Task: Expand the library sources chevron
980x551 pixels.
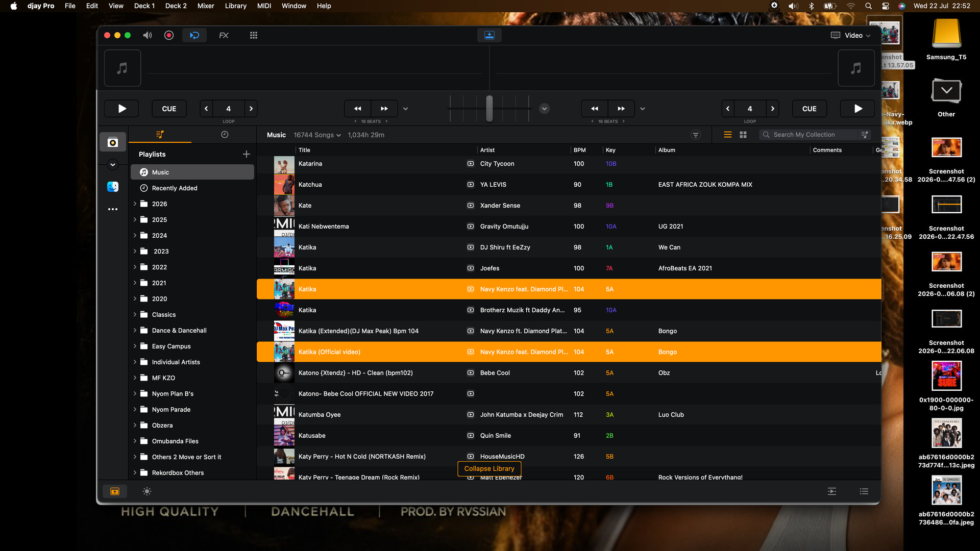Action: [x=113, y=164]
